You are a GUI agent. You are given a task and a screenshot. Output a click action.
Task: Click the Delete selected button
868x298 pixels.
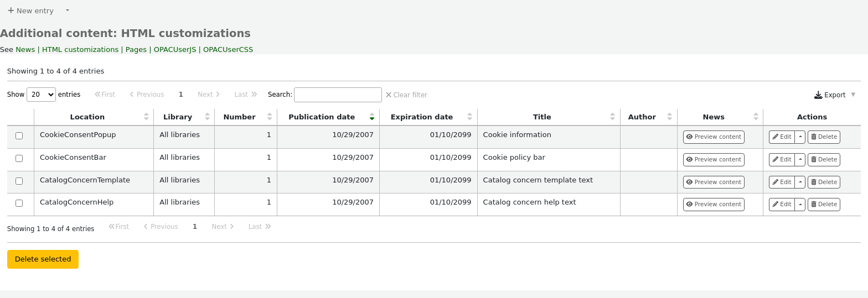43,259
